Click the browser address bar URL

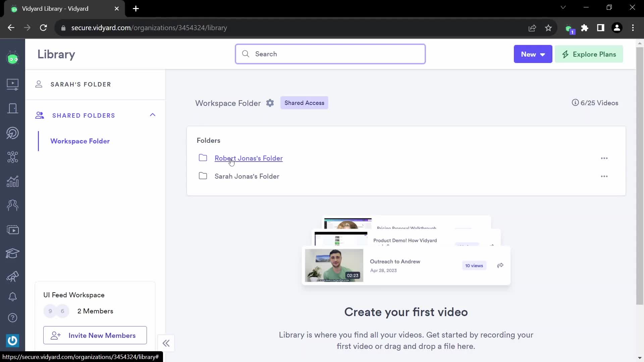pyautogui.click(x=149, y=28)
